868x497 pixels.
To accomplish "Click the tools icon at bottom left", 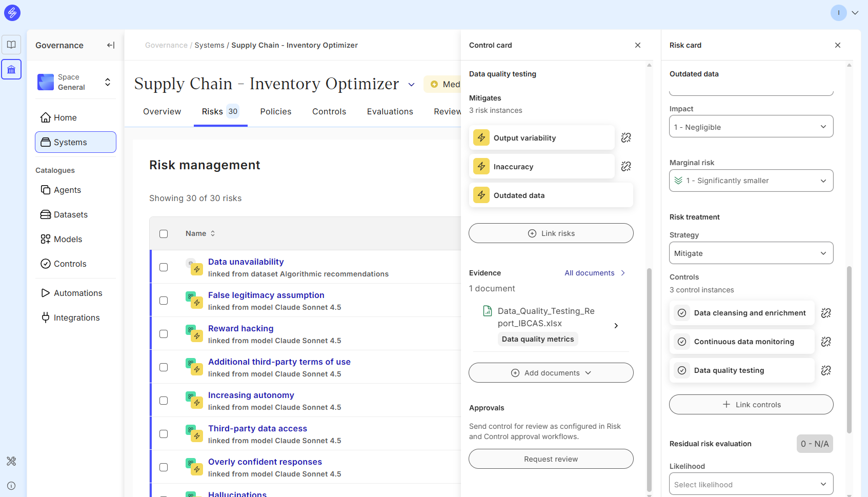I will 11,461.
